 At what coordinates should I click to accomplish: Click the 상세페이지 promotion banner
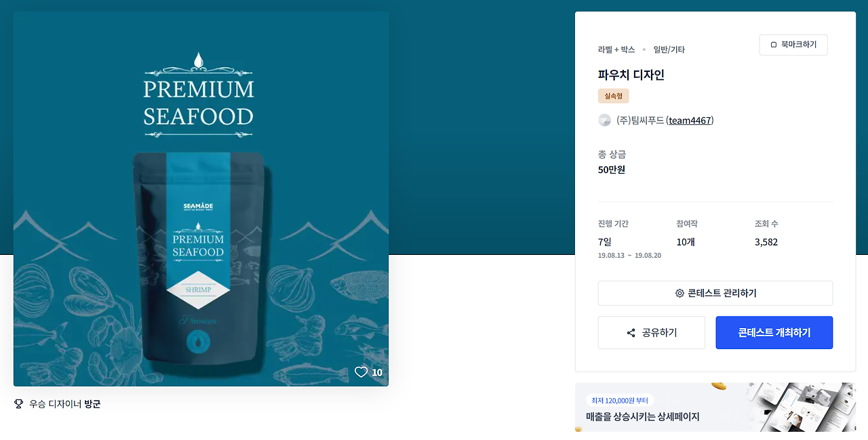tap(715, 407)
